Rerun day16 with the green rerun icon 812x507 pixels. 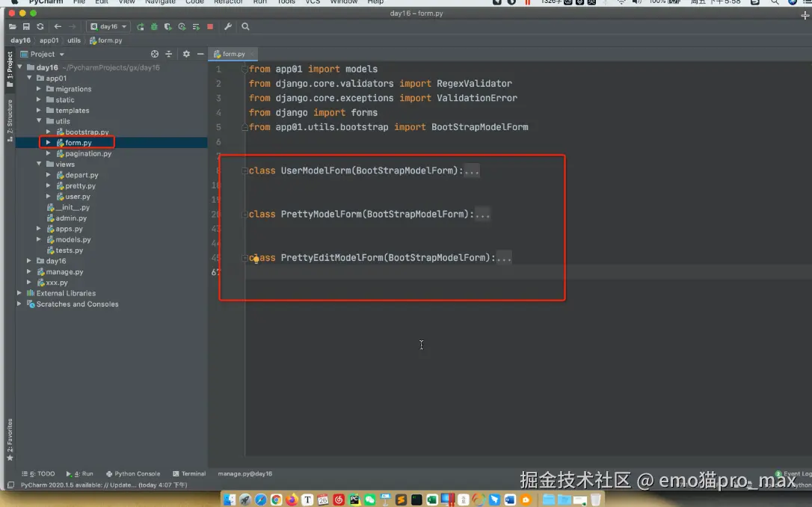[141, 26]
